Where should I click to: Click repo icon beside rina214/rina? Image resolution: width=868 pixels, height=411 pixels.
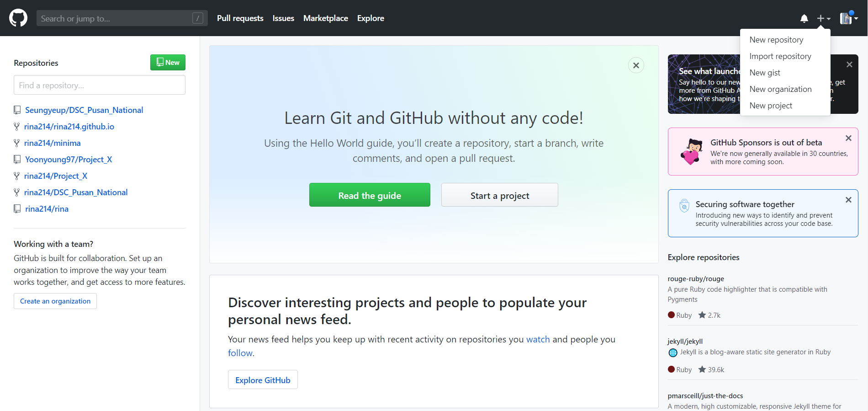pyautogui.click(x=17, y=209)
